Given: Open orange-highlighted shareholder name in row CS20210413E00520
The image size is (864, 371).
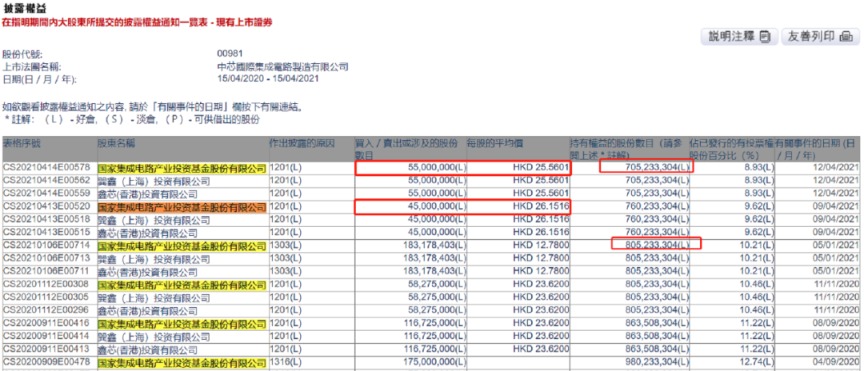Looking at the screenshot, I should pyautogui.click(x=182, y=207).
